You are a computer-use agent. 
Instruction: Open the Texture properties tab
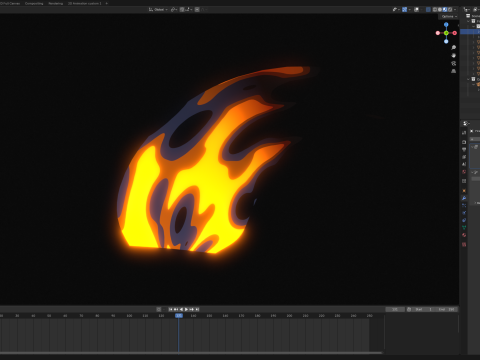(x=464, y=244)
